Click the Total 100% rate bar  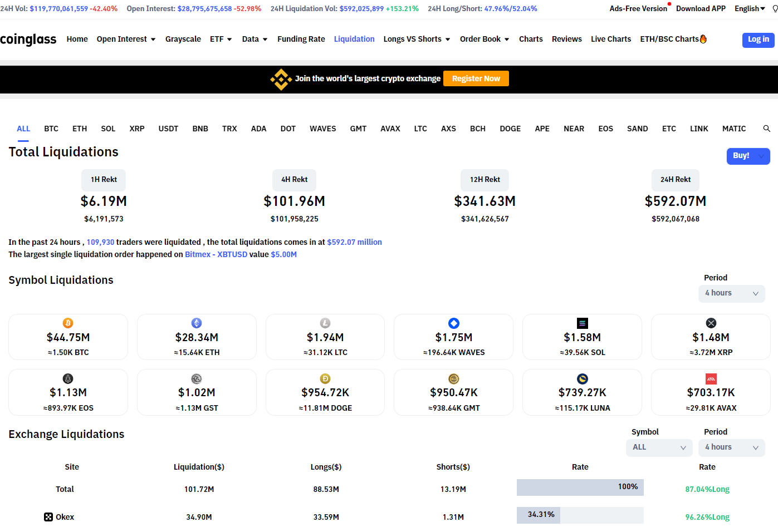(x=580, y=487)
